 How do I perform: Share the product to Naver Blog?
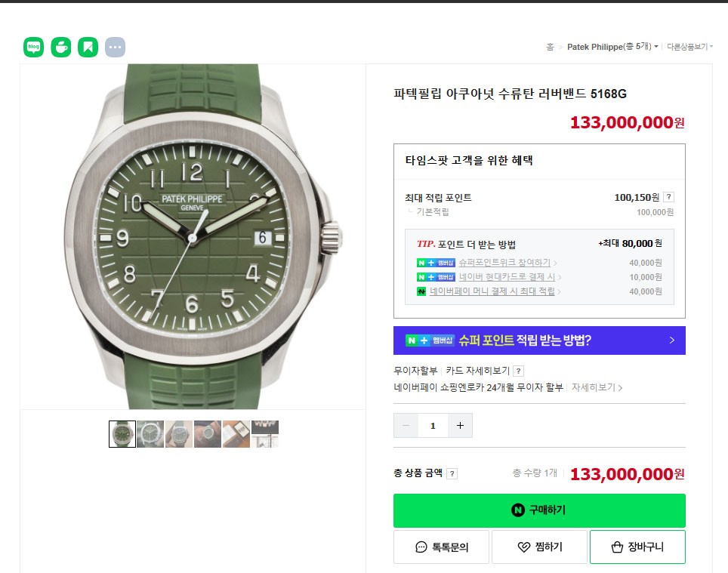tap(33, 47)
